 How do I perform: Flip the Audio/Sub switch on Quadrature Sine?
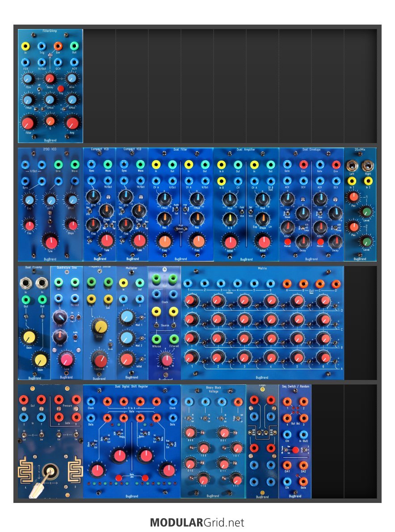tap(75, 337)
